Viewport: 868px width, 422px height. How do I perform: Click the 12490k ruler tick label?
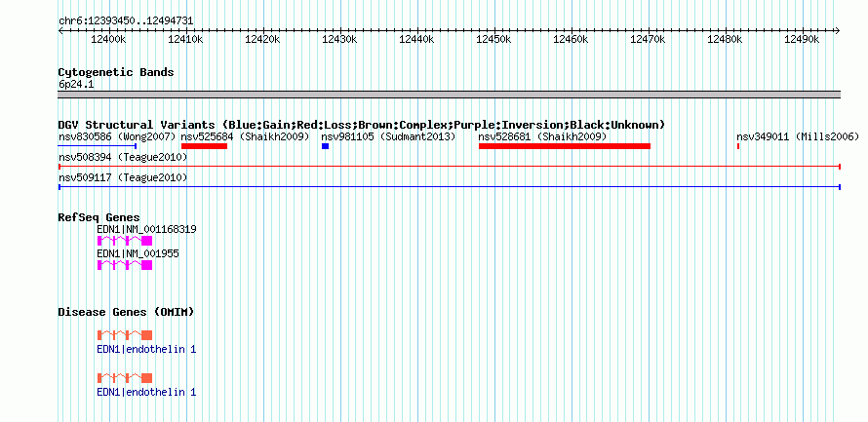tap(803, 39)
